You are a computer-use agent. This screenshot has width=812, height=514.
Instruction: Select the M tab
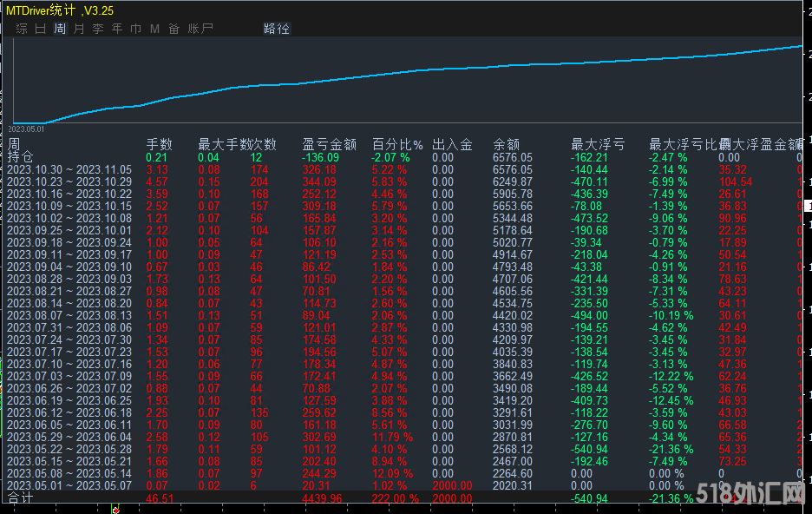[x=154, y=29]
